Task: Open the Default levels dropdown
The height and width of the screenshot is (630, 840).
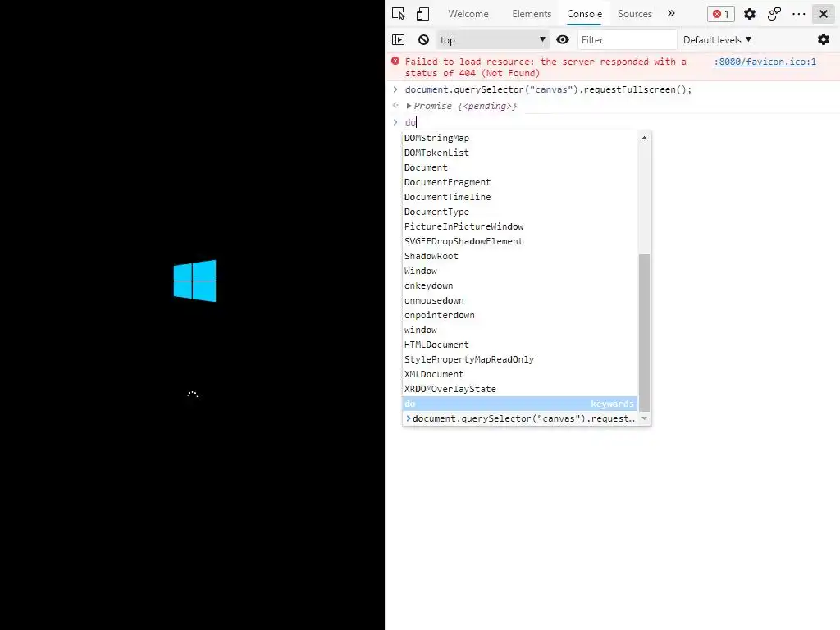Action: pos(717,39)
